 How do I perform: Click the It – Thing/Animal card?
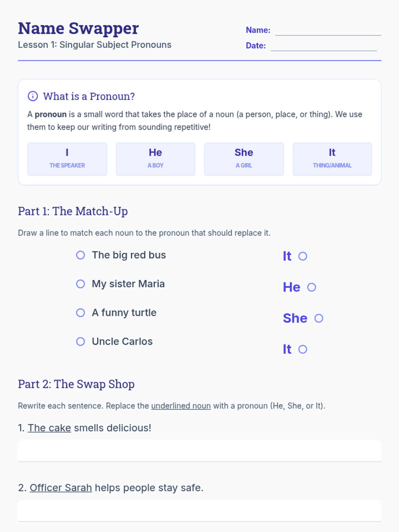pyautogui.click(x=332, y=159)
